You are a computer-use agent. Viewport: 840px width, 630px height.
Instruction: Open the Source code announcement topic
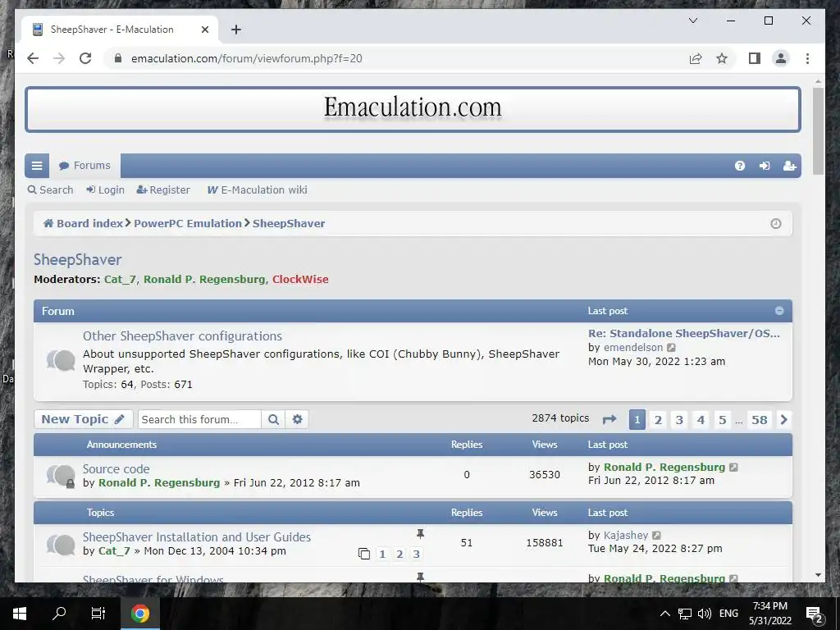[x=116, y=468]
